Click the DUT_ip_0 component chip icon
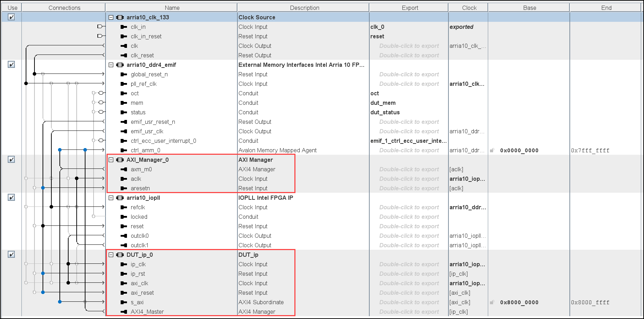Image resolution: width=644 pixels, height=319 pixels. point(120,255)
